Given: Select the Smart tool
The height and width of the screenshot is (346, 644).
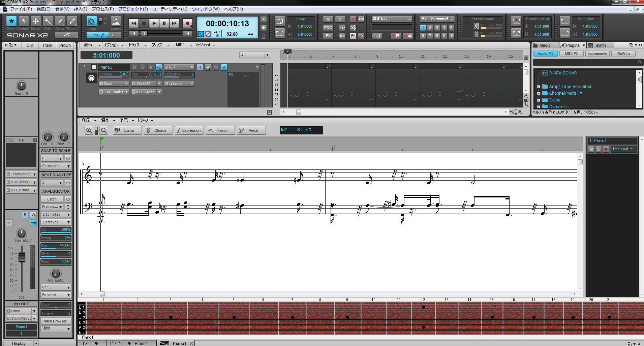Looking at the screenshot, I should [11, 21].
